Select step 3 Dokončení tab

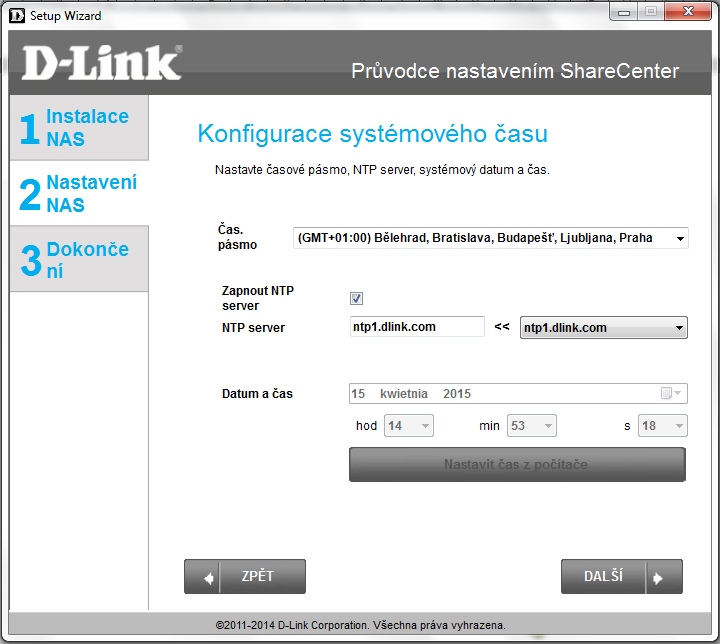pyautogui.click(x=79, y=259)
